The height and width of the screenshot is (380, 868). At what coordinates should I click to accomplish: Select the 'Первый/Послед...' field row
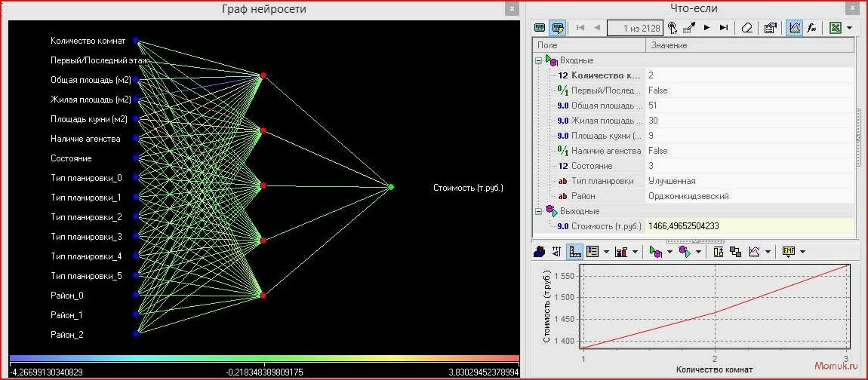(x=694, y=90)
